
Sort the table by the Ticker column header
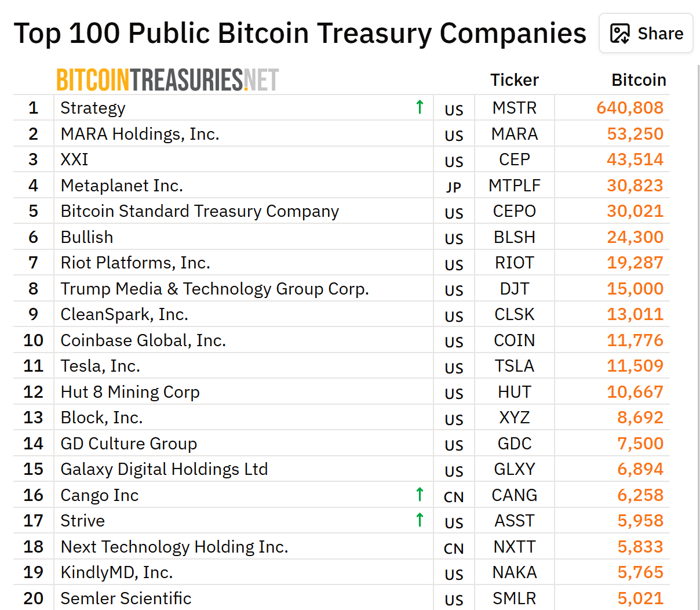pyautogui.click(x=514, y=80)
